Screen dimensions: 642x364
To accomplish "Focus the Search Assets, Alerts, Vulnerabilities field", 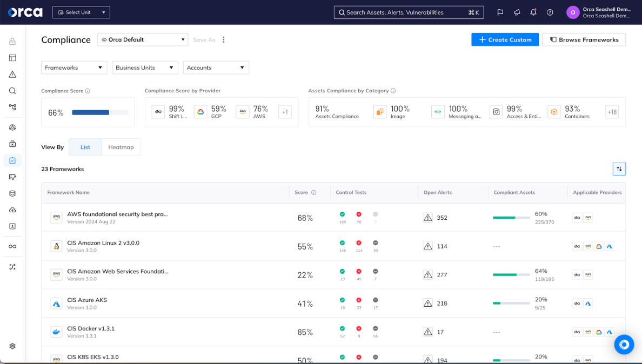I will tap(409, 12).
